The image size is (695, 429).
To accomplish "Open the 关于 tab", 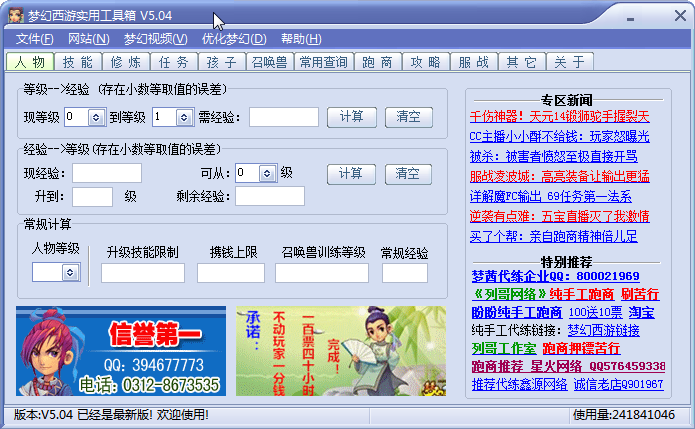I will click(x=570, y=62).
